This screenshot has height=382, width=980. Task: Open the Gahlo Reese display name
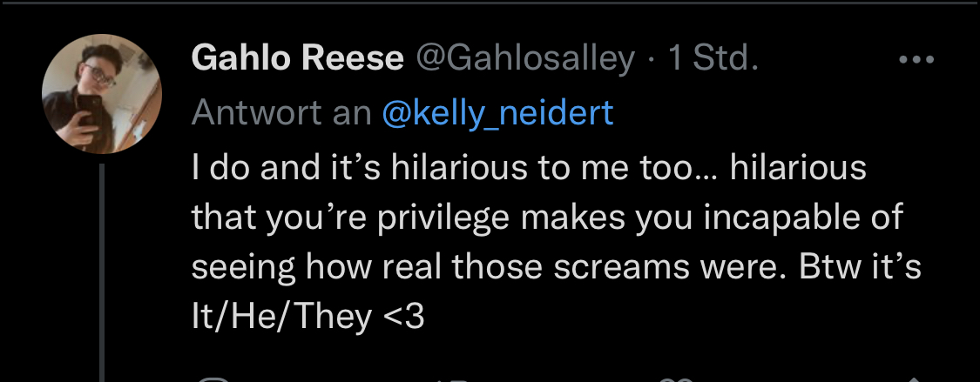[x=298, y=58]
